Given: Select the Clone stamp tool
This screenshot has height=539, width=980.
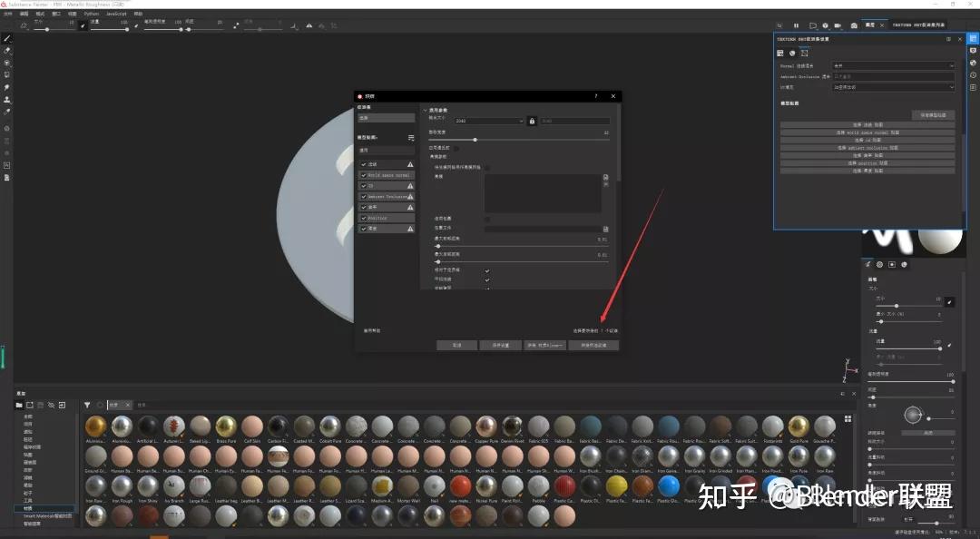Looking at the screenshot, I should pos(7,100).
